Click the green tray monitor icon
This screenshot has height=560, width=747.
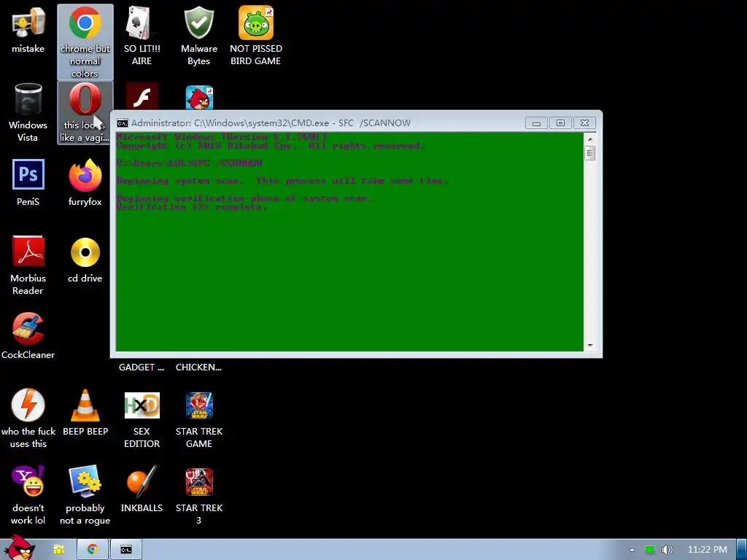650,550
